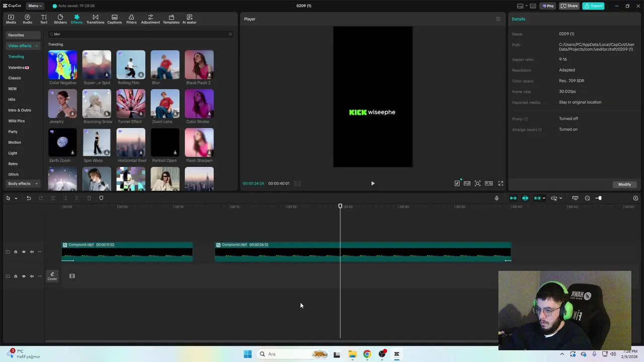Mute the Cover main track
644x362 pixels.
coord(32,276)
